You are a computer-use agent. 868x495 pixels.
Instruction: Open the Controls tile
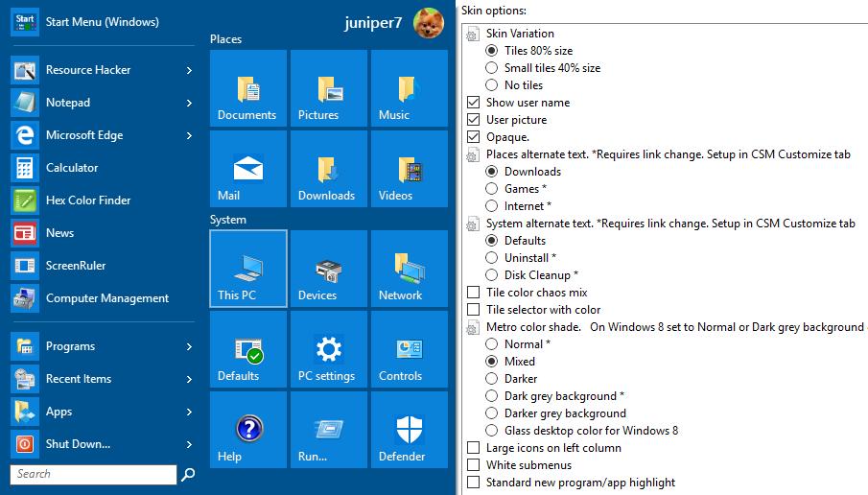point(410,349)
